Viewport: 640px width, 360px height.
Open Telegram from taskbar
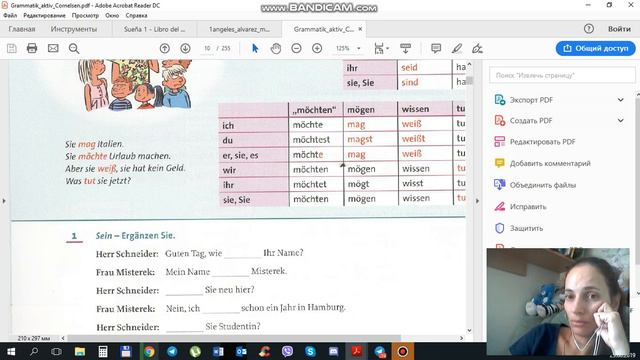coord(172,351)
